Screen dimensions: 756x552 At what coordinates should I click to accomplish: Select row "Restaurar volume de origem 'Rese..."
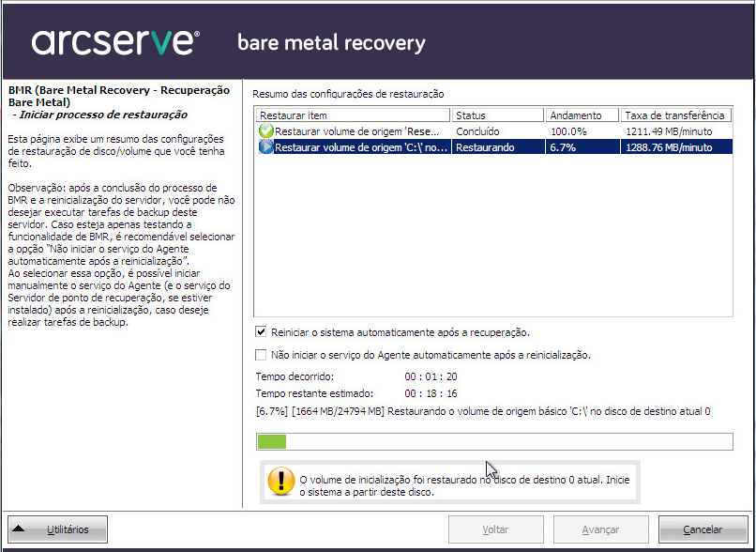(495, 130)
